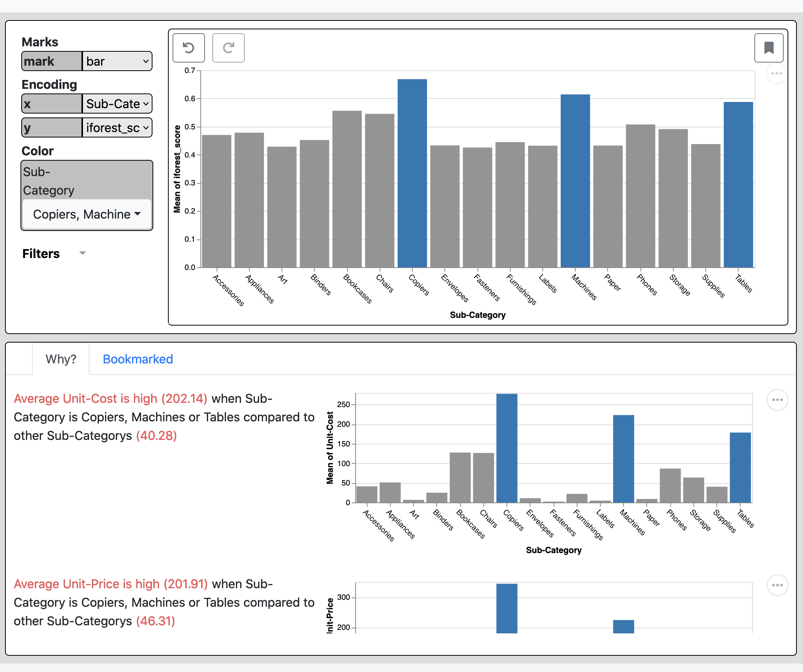Bookmark the current chart

tap(768, 48)
